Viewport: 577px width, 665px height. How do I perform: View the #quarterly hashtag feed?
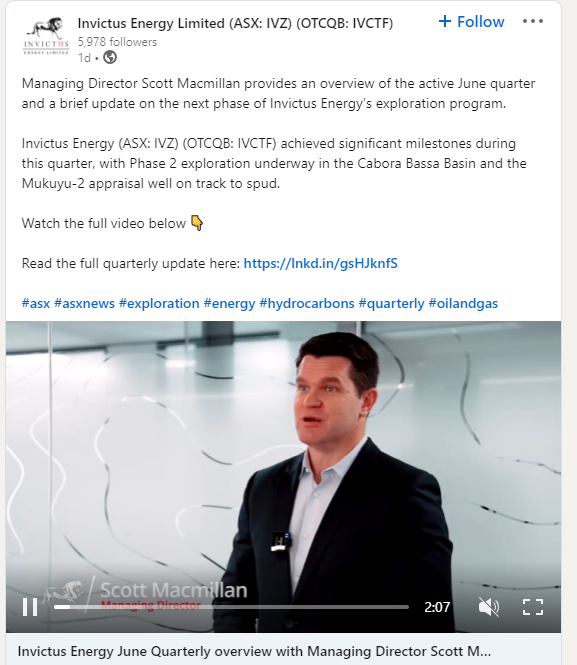[391, 304]
